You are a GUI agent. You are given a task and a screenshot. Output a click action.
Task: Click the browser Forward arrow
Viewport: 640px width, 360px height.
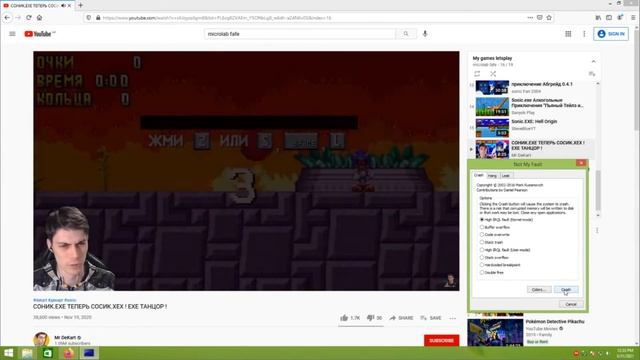pos(18,18)
